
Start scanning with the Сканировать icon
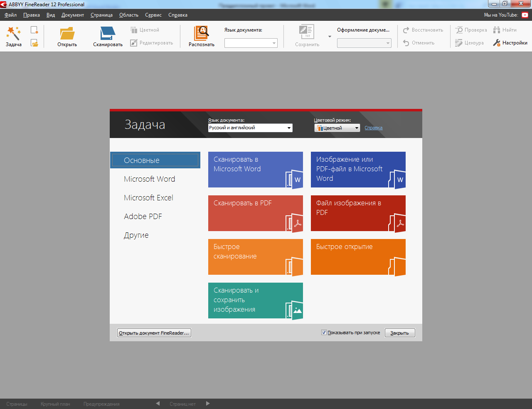point(108,33)
